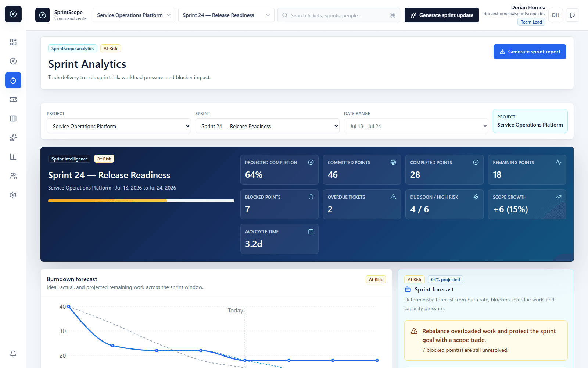Click the Projected Completion 64% value
Viewport: 588px width, 368px height.
pos(254,175)
